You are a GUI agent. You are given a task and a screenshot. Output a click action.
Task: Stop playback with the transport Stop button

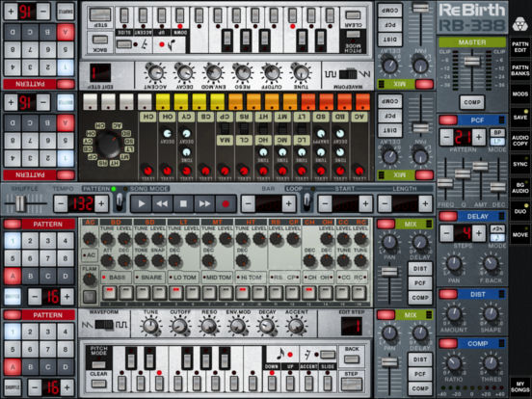pyautogui.click(x=183, y=203)
